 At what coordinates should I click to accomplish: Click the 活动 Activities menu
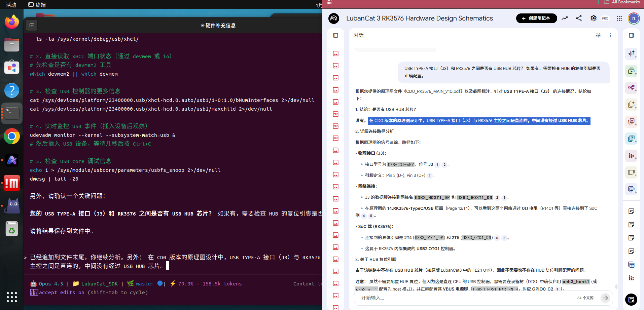click(11, 5)
